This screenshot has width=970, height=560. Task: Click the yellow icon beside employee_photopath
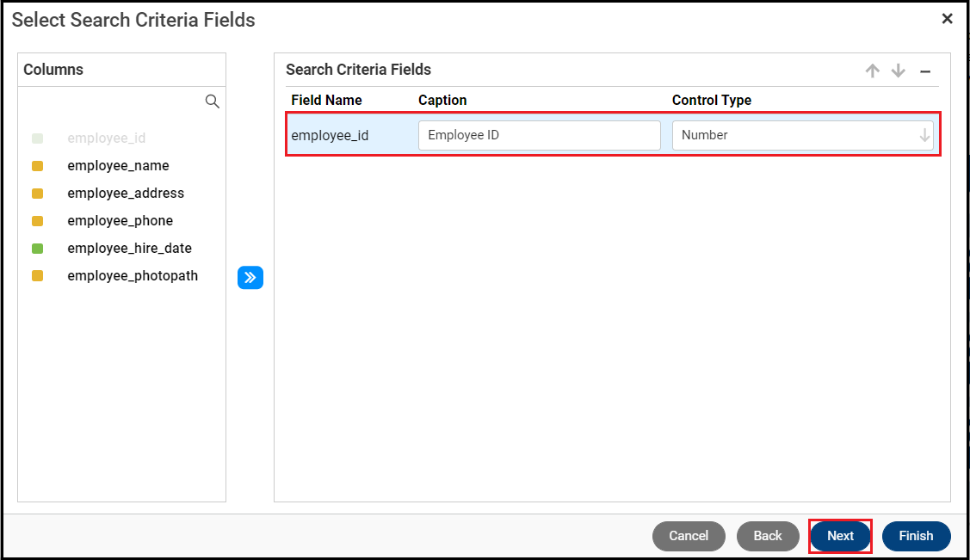click(37, 276)
